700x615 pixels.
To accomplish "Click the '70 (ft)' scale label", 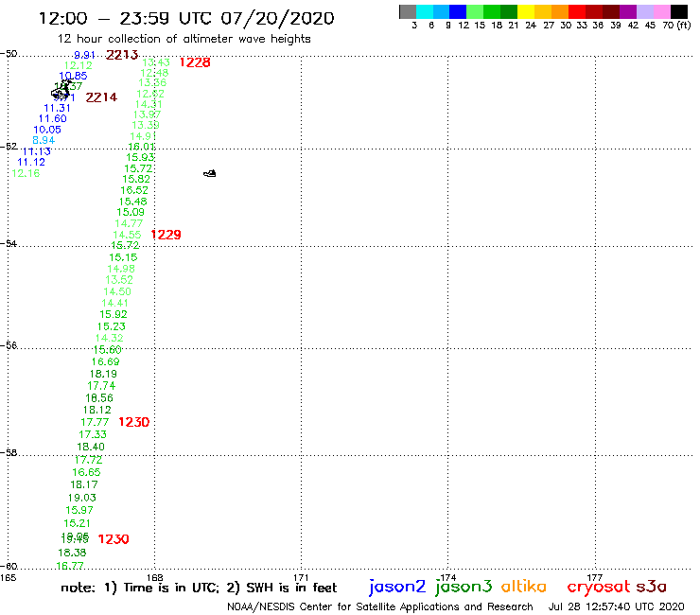I will tap(676, 26).
